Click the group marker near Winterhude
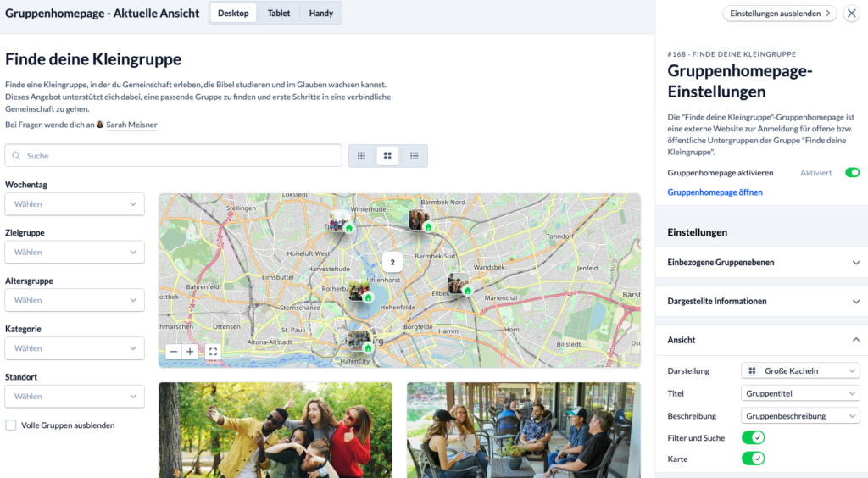The image size is (868, 478). tap(341, 220)
